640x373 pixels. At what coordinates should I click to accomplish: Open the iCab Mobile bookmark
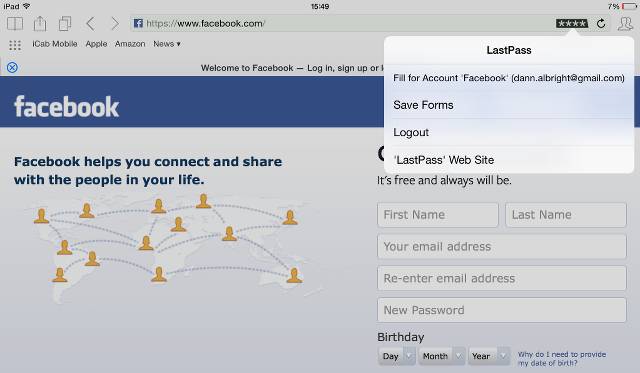coord(55,44)
